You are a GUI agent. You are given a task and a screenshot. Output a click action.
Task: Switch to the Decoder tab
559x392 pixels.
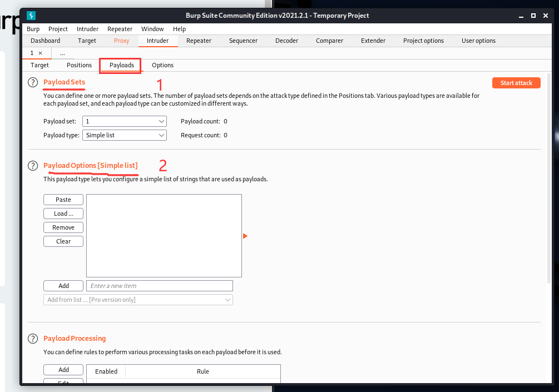tap(286, 41)
